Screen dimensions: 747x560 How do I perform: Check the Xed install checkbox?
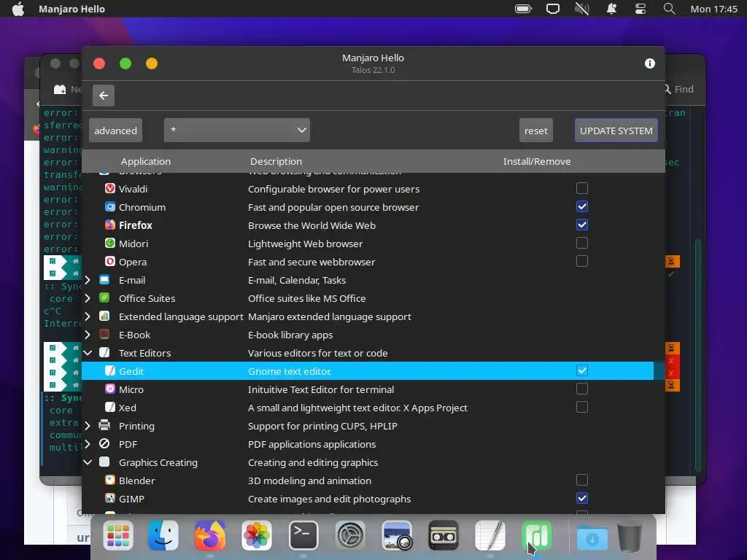[x=581, y=407]
